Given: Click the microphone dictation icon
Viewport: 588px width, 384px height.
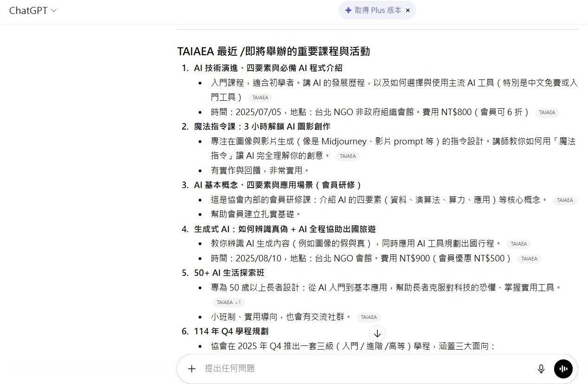Looking at the screenshot, I should coord(541,369).
